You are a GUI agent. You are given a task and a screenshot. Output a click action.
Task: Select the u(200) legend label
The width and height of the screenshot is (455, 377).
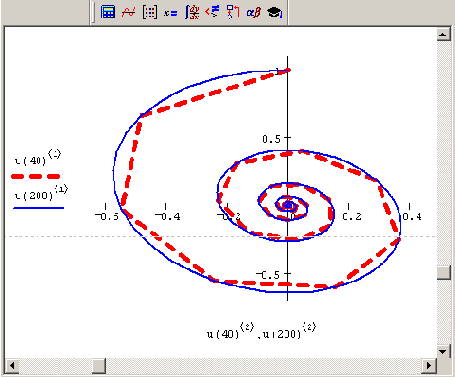click(x=41, y=193)
